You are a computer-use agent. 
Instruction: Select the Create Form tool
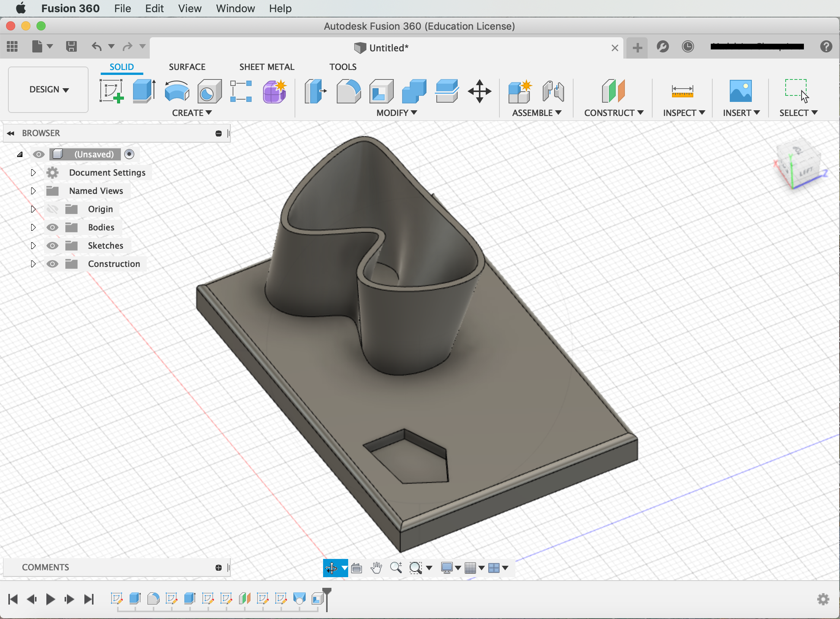274,91
